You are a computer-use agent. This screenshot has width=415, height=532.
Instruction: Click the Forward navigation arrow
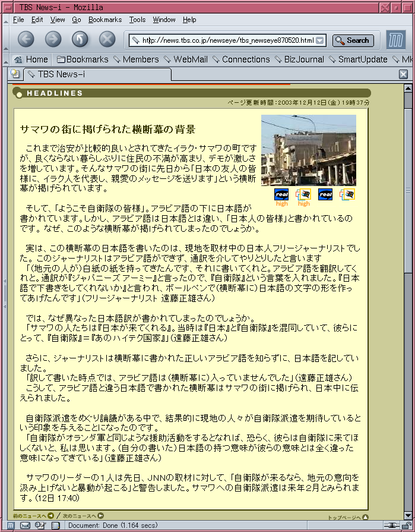point(53,39)
